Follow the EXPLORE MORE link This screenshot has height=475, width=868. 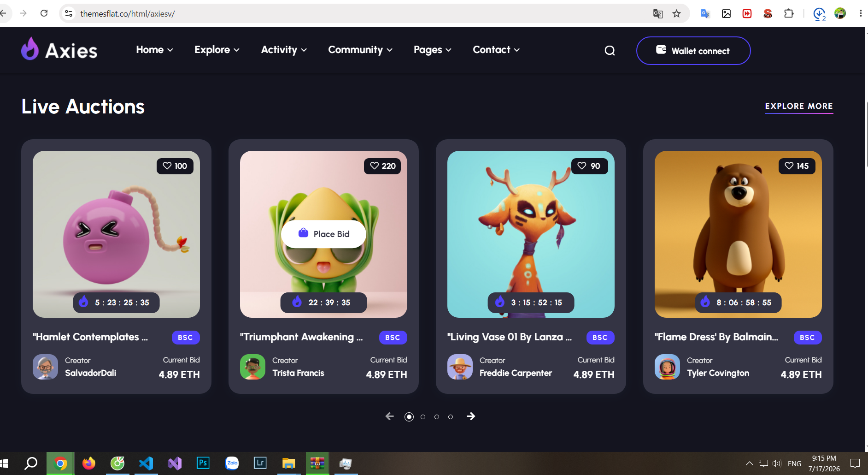pos(799,107)
